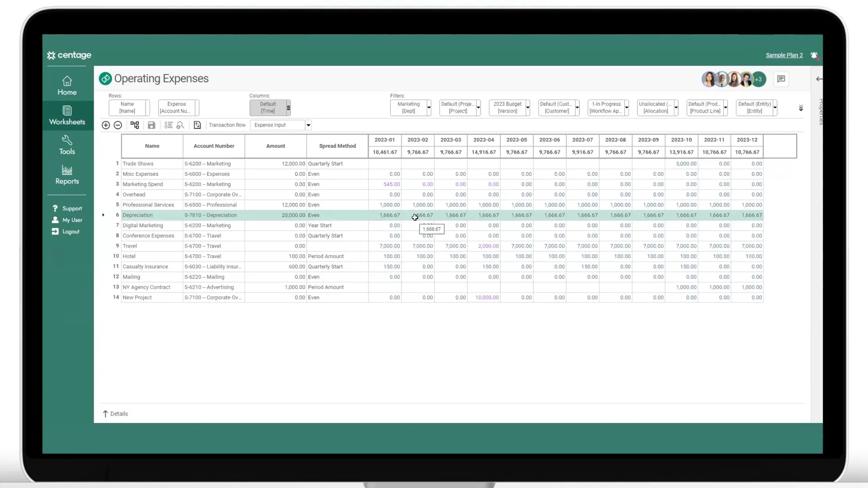Open the Reports section from the sidebar
868x488 pixels.
tap(66, 176)
